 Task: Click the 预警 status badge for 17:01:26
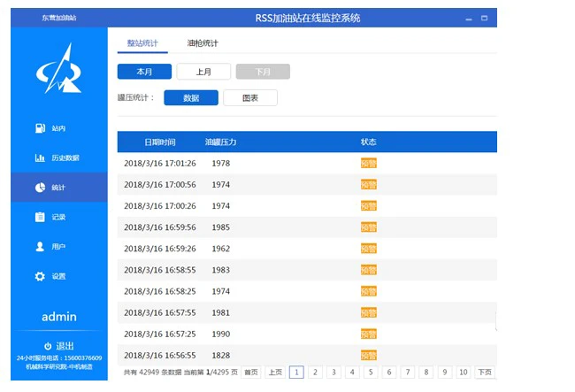[369, 163]
